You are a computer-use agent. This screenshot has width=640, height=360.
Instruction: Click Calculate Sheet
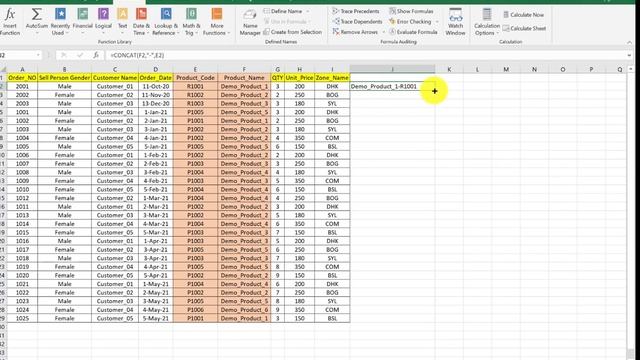click(x=524, y=28)
